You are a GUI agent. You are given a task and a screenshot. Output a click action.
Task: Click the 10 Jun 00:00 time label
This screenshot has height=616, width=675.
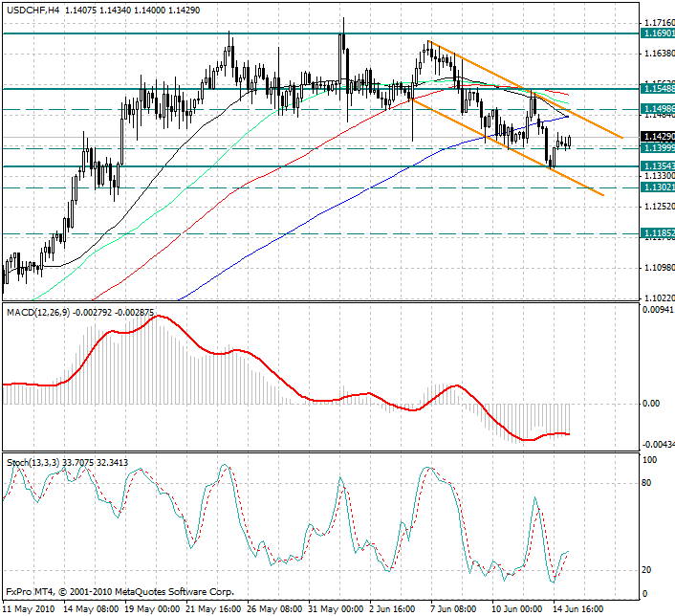pyautogui.click(x=517, y=609)
